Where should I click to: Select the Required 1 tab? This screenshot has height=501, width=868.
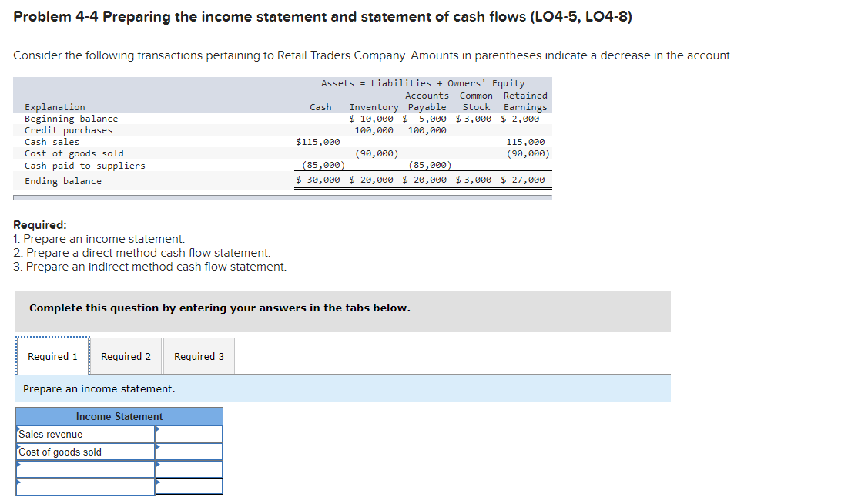tap(52, 355)
